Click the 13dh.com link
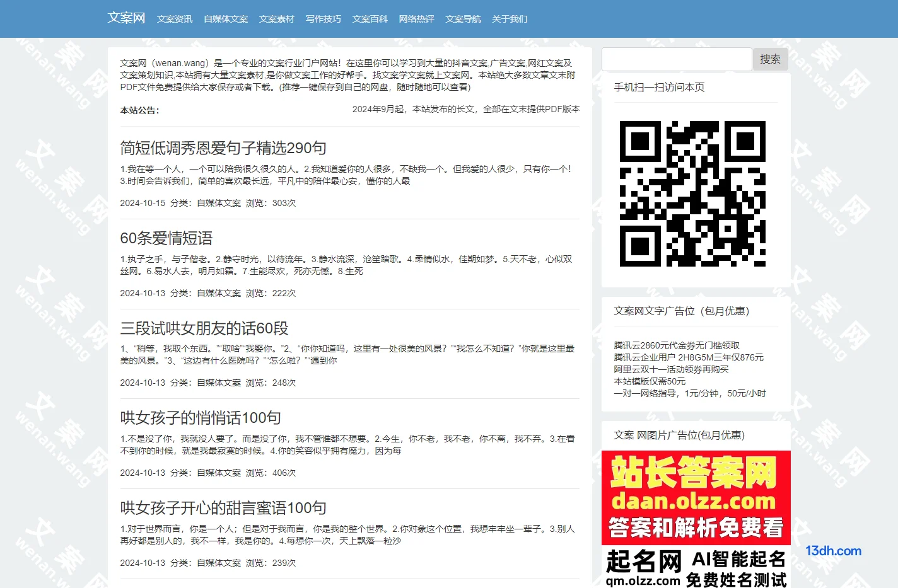Screen dimensions: 898x588 point(833,551)
